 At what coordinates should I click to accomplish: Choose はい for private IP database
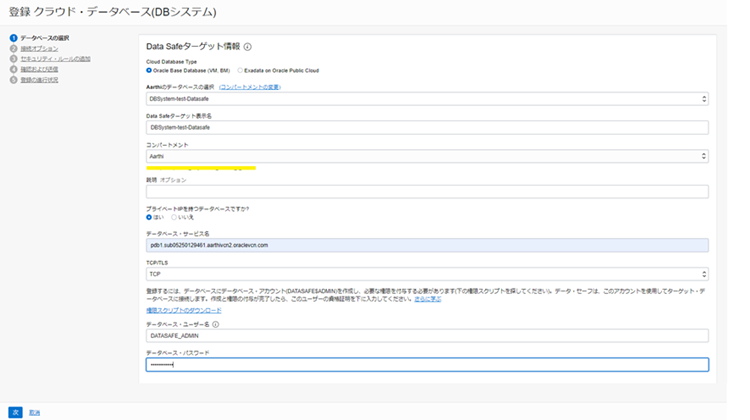point(150,216)
